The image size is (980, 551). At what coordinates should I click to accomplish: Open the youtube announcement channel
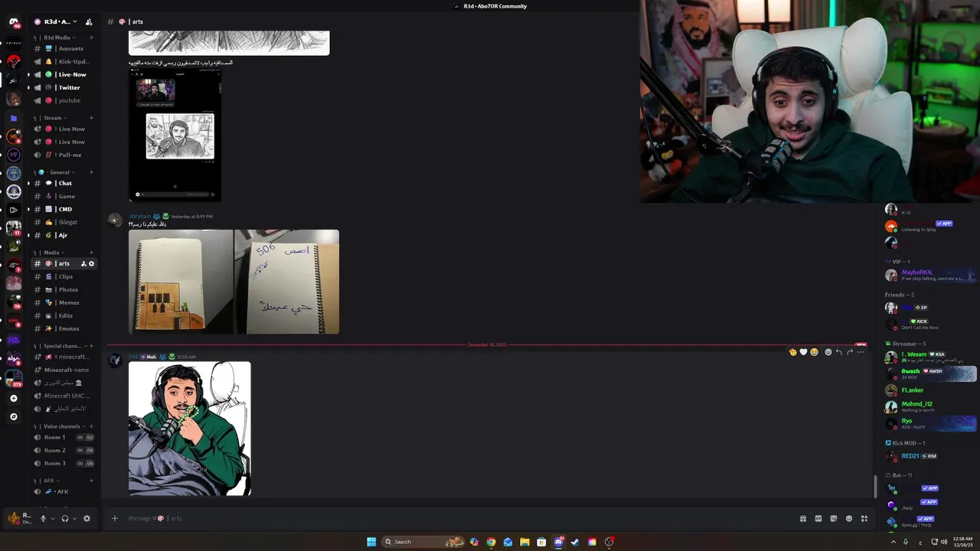point(64,100)
